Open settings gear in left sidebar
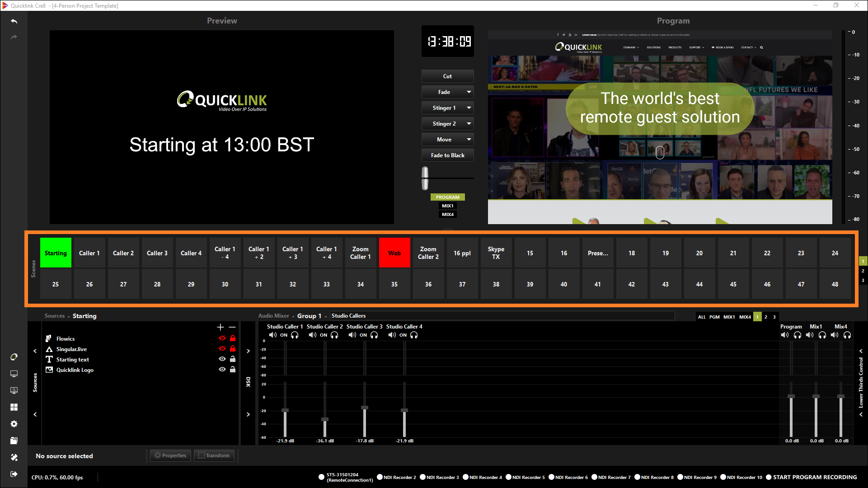 tap(14, 424)
